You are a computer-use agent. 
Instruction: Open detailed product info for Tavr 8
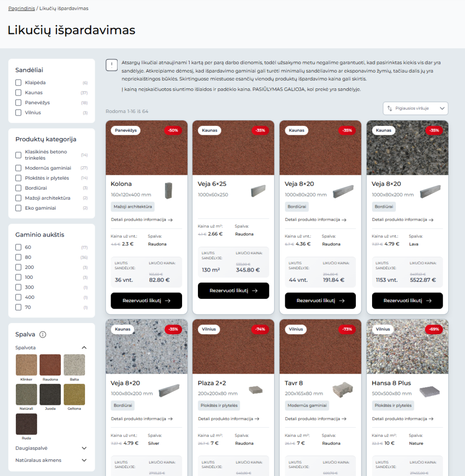point(315,419)
